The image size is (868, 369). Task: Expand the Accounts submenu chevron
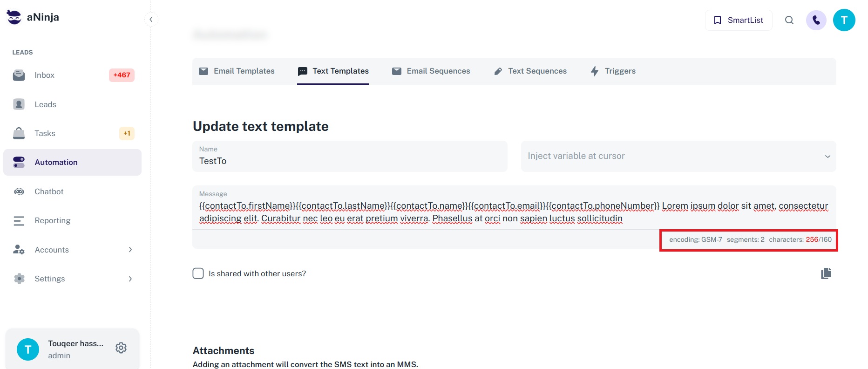[130, 250]
